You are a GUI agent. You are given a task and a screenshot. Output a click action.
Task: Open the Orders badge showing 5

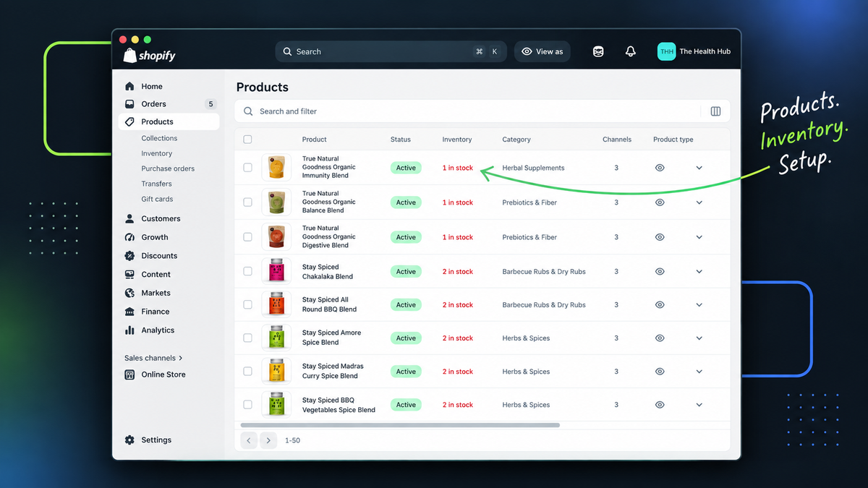(210, 104)
